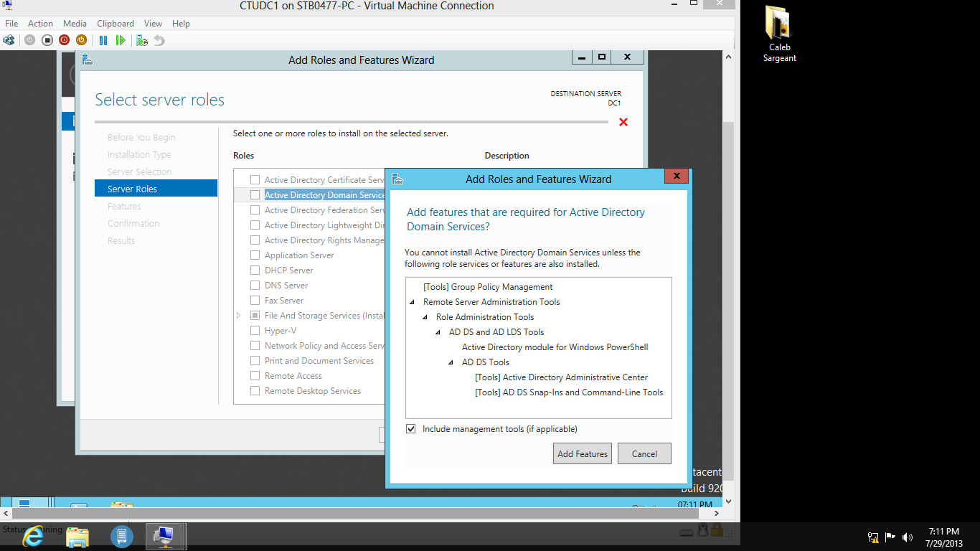The height and width of the screenshot is (551, 980).
Task: Select the Virtual Machine Connection taskbar icon
Action: click(x=165, y=536)
